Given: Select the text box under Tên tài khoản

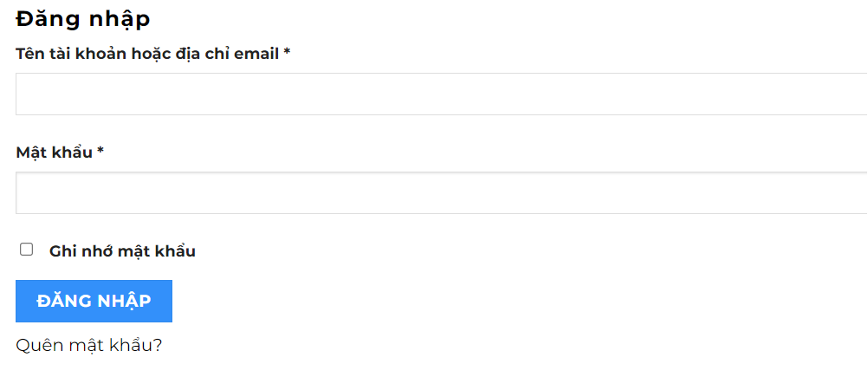Looking at the screenshot, I should click(x=441, y=94).
